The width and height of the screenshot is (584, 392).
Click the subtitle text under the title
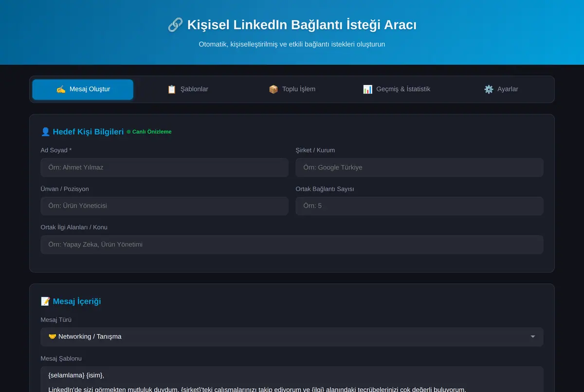tap(292, 44)
